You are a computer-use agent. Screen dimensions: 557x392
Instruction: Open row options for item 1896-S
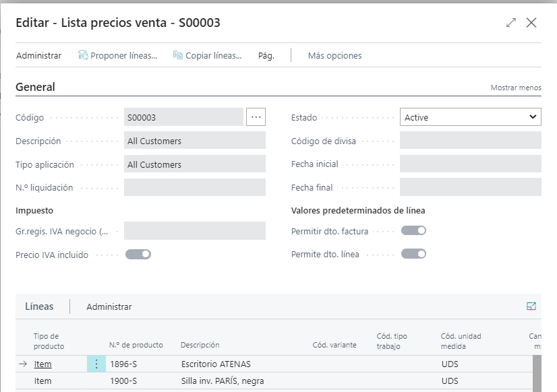coord(96,364)
